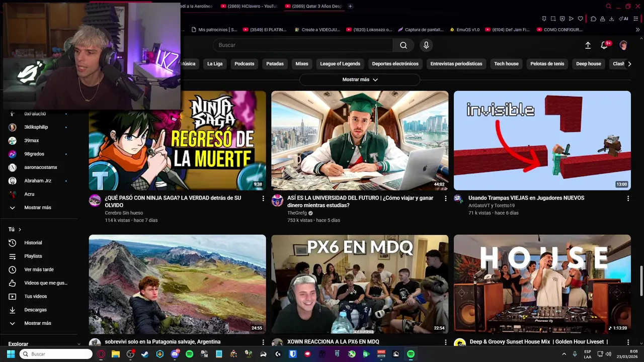The width and height of the screenshot is (644, 362).
Task: Open a new browser tab with plus
Action: click(x=350, y=6)
